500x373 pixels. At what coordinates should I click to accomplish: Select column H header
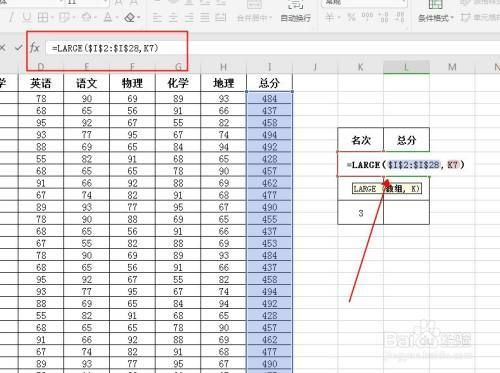coord(223,67)
